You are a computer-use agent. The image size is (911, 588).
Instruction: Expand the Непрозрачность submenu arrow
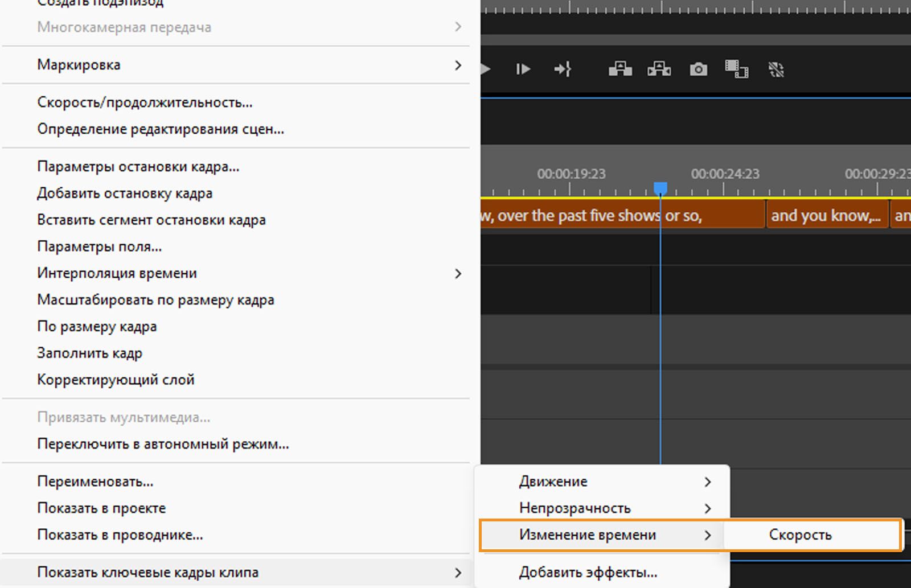click(708, 508)
